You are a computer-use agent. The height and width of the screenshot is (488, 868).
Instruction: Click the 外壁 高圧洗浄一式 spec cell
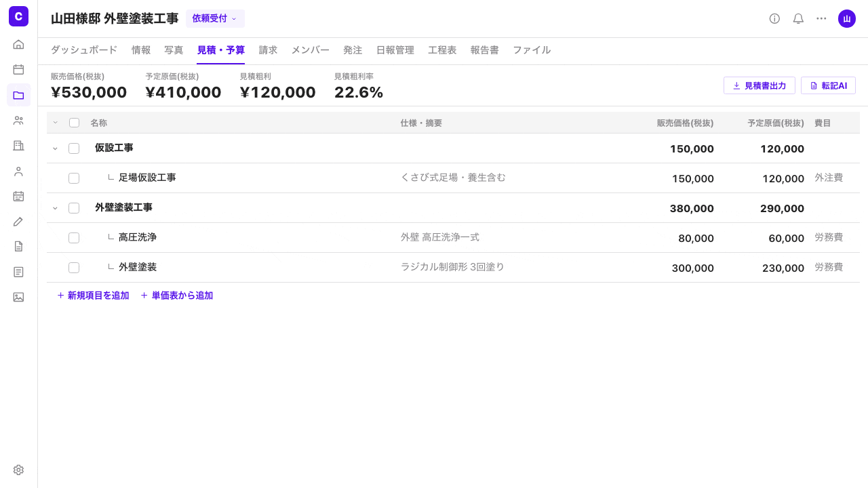click(x=440, y=237)
